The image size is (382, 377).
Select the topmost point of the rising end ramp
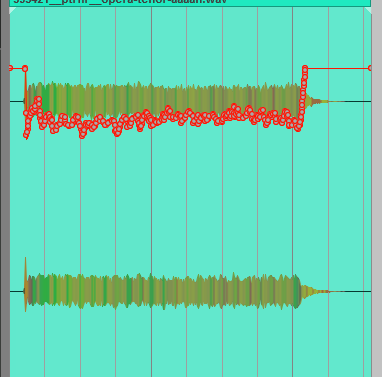pyautogui.click(x=305, y=68)
